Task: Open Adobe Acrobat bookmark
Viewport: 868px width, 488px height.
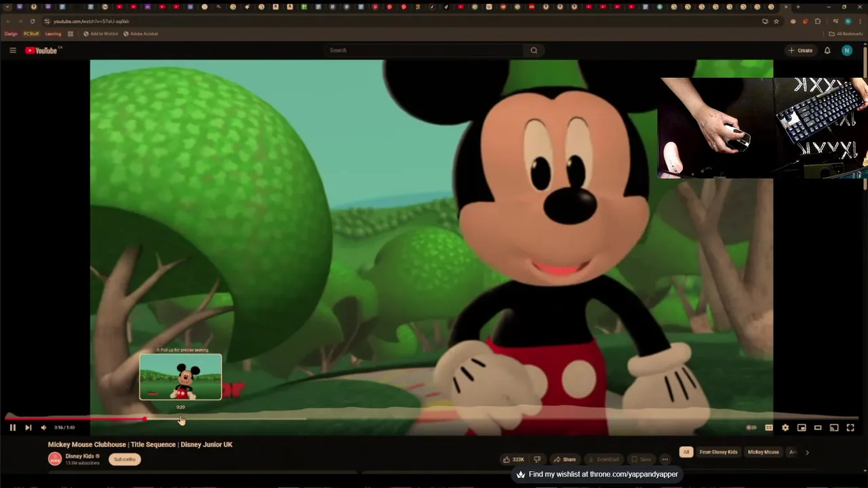Action: pos(140,34)
